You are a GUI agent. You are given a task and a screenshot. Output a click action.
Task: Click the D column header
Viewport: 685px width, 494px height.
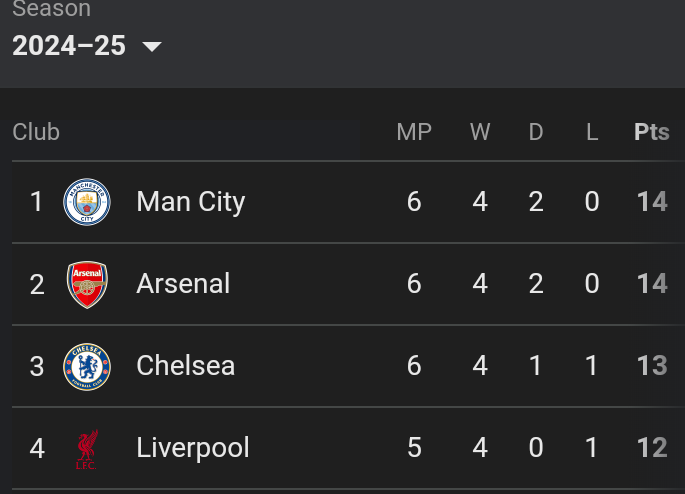536,132
